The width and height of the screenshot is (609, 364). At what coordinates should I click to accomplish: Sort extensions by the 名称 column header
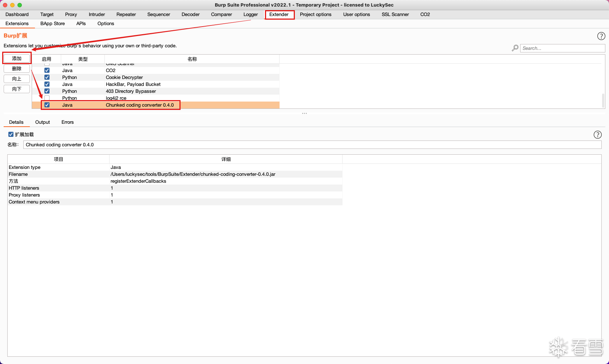pos(192,59)
